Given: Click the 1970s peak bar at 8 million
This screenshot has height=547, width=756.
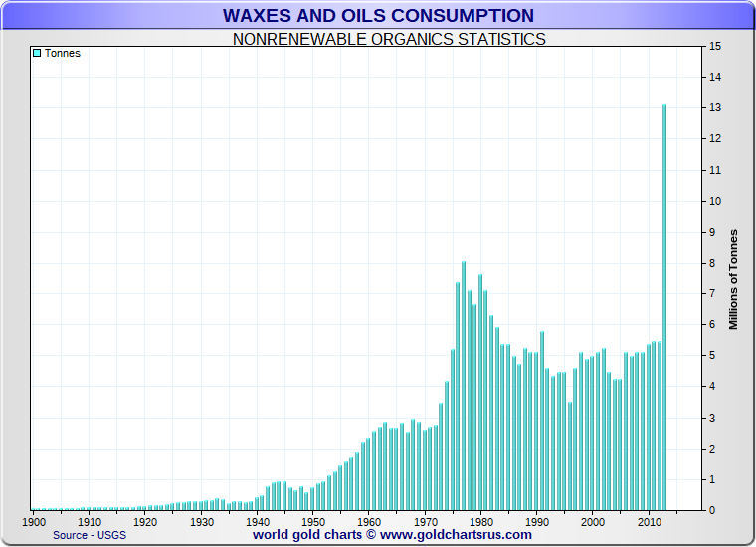Looking at the screenshot, I should point(464,386).
